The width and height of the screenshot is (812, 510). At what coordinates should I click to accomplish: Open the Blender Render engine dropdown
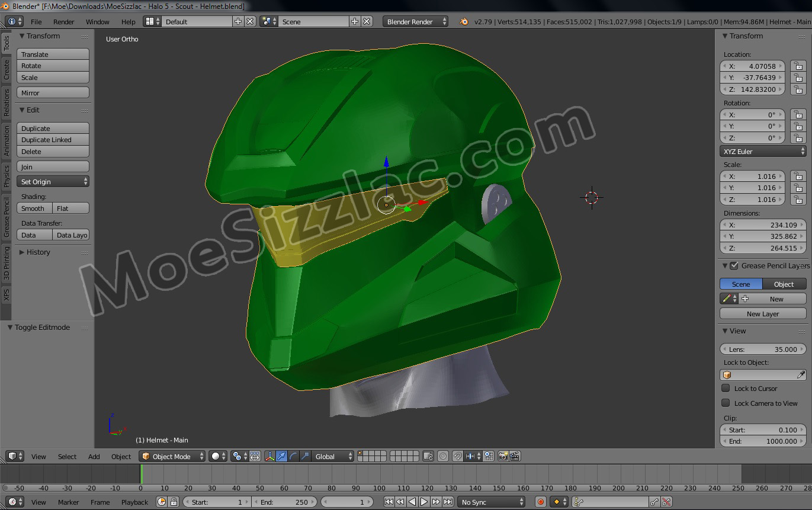click(416, 21)
